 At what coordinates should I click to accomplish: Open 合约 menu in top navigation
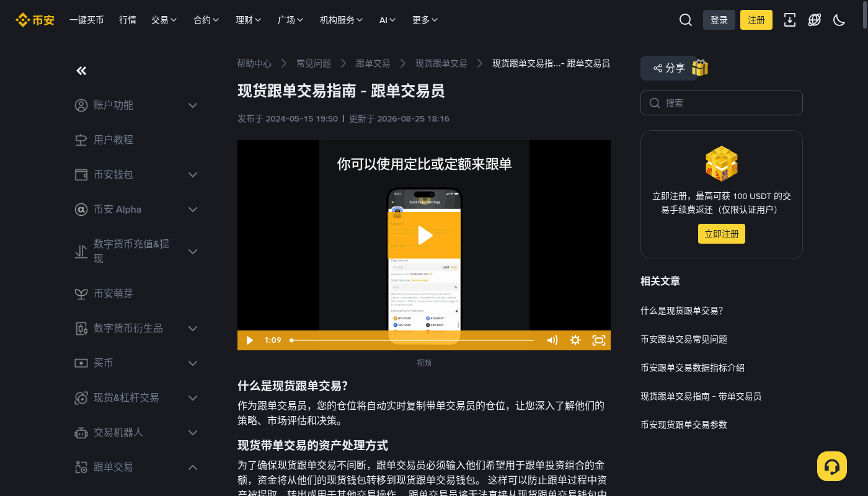click(206, 20)
